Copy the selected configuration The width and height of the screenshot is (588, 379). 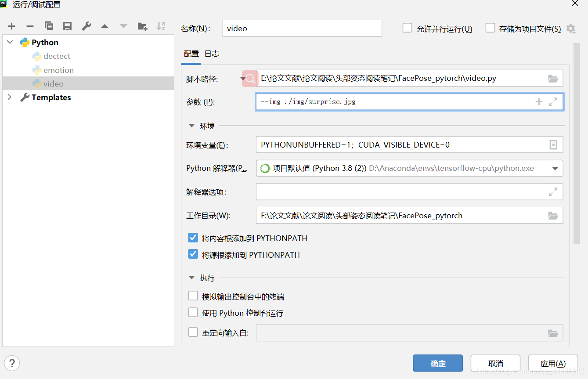click(49, 26)
